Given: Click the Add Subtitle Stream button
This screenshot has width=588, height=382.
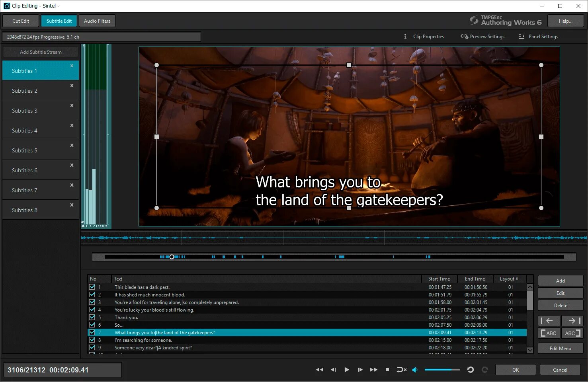Looking at the screenshot, I should pyautogui.click(x=41, y=52).
